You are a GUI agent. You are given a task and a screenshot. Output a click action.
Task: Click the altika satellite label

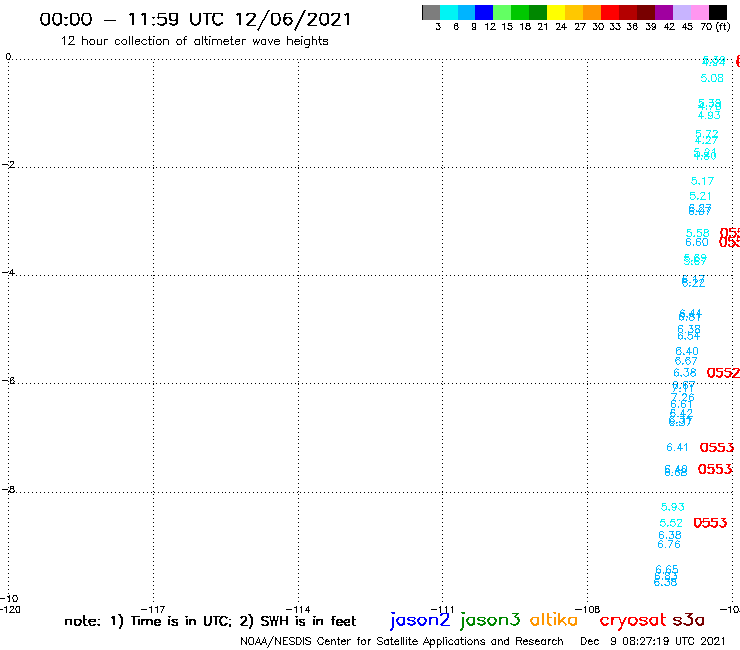pos(554,620)
